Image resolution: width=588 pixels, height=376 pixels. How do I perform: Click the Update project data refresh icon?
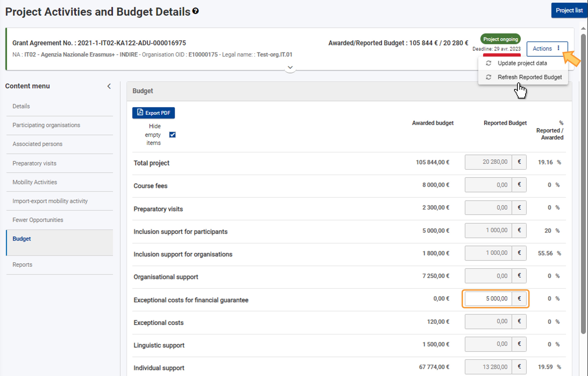click(488, 63)
